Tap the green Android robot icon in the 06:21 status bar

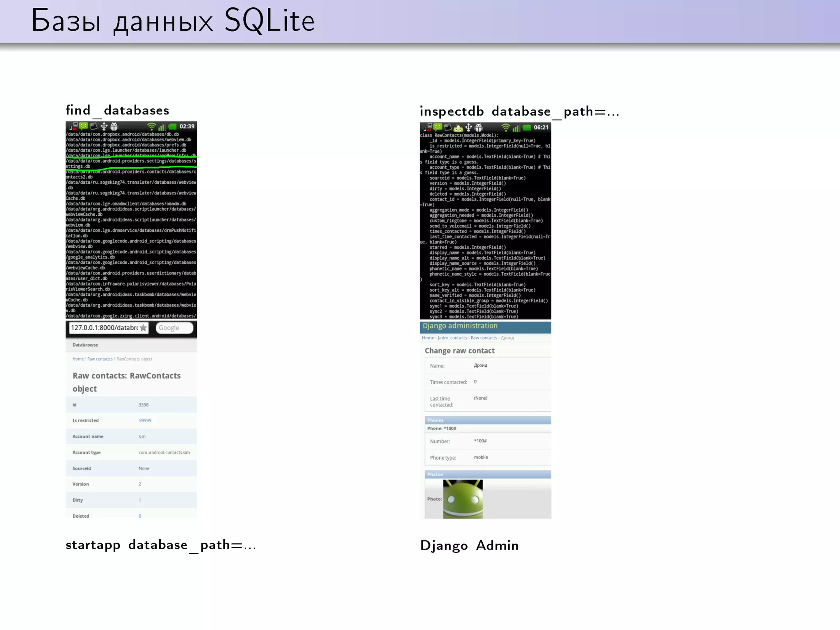coord(458,128)
